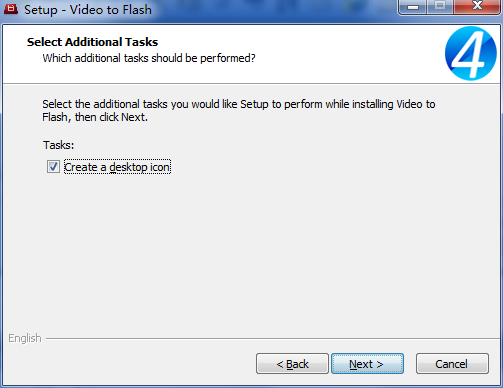
Task: Uncheck the Create a desktop icon checkbox
Action: 53,167
